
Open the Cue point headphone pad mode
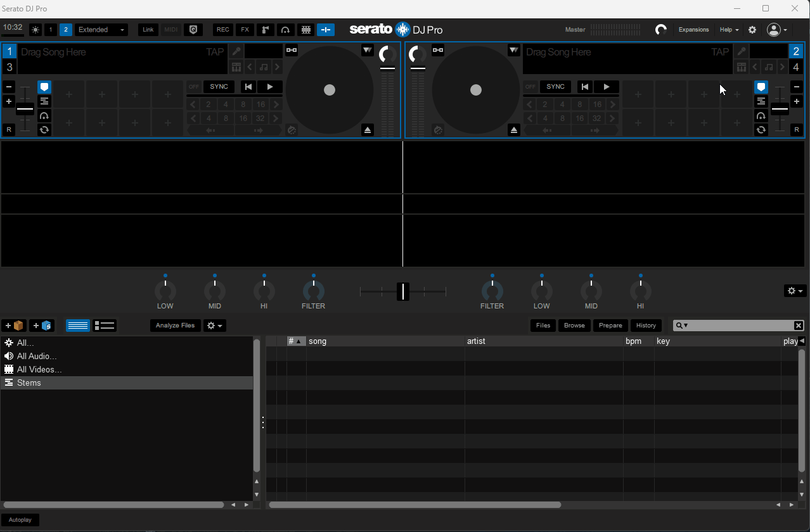[43, 115]
